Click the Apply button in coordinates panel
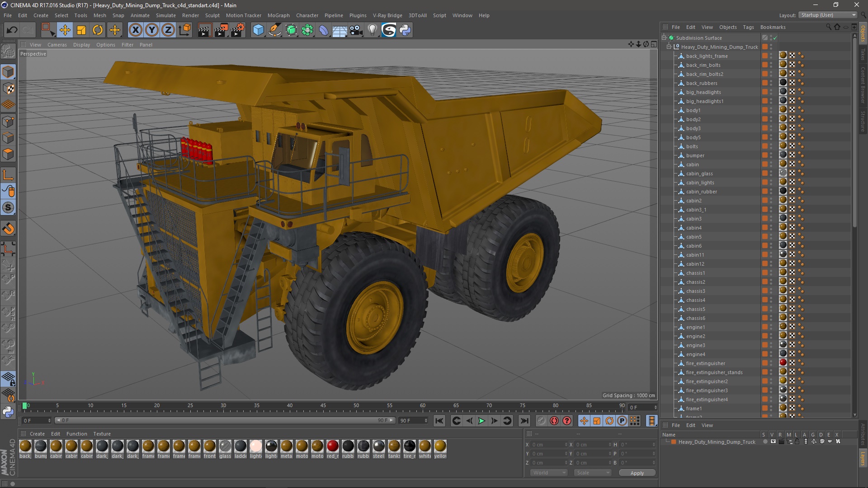This screenshot has height=488, width=868. tap(637, 473)
